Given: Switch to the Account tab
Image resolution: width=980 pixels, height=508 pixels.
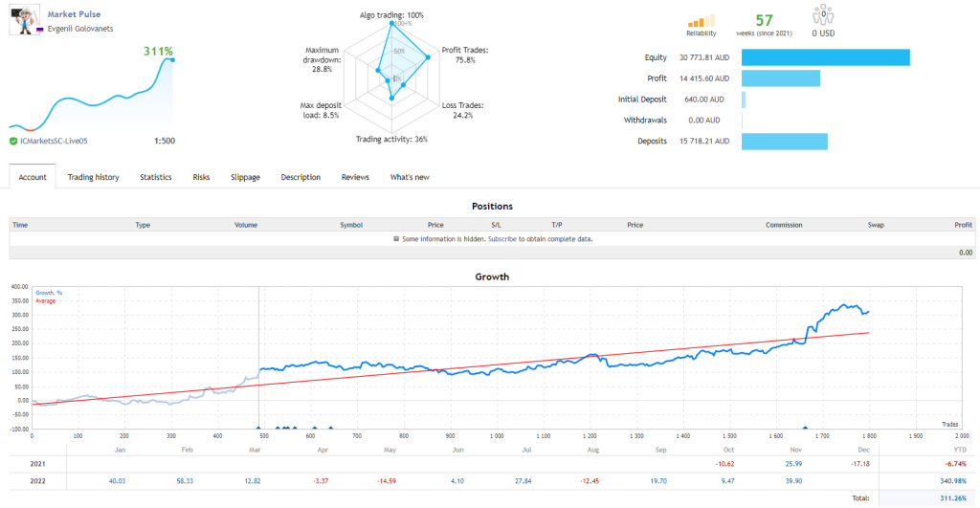Looking at the screenshot, I should [33, 177].
